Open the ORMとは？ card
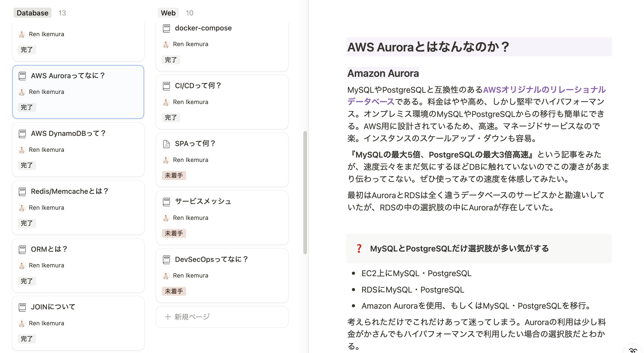Screen dimensions: 644x353 (49, 249)
